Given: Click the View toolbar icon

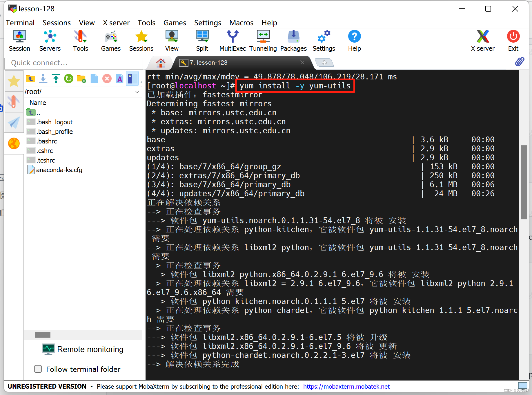Looking at the screenshot, I should [x=172, y=41].
